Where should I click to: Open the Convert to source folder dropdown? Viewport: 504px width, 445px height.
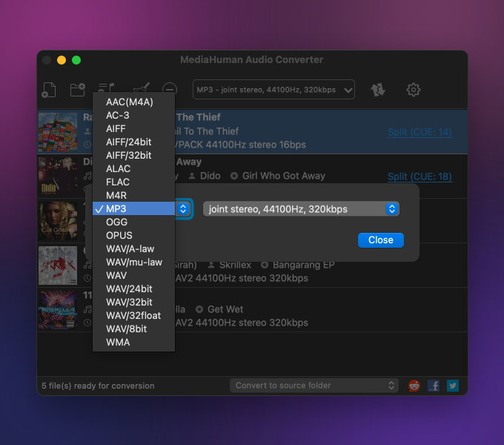coord(314,385)
